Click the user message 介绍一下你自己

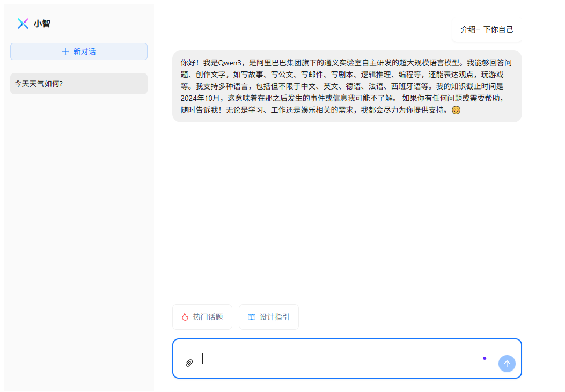[487, 29]
